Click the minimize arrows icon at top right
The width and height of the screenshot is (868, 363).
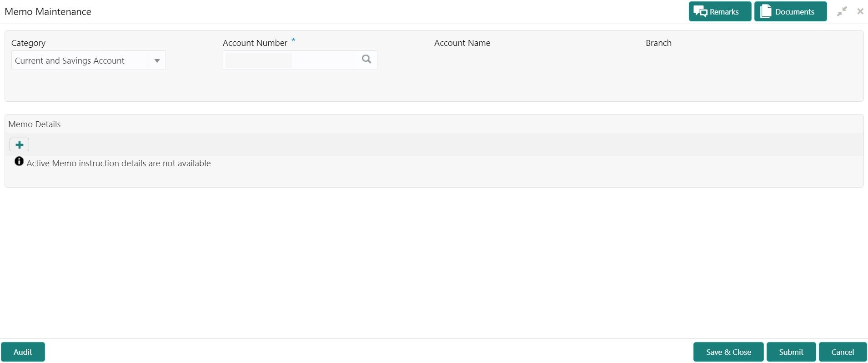click(842, 11)
